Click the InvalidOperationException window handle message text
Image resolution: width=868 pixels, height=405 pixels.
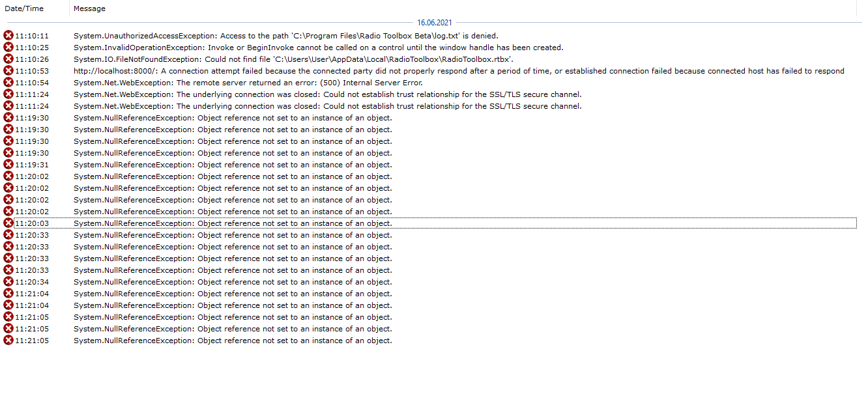click(318, 48)
